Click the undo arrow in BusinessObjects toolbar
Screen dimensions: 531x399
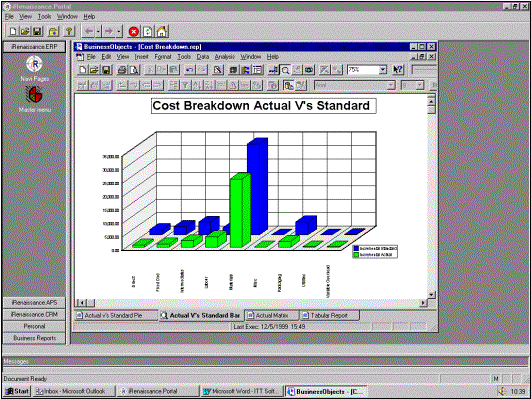tap(190, 70)
